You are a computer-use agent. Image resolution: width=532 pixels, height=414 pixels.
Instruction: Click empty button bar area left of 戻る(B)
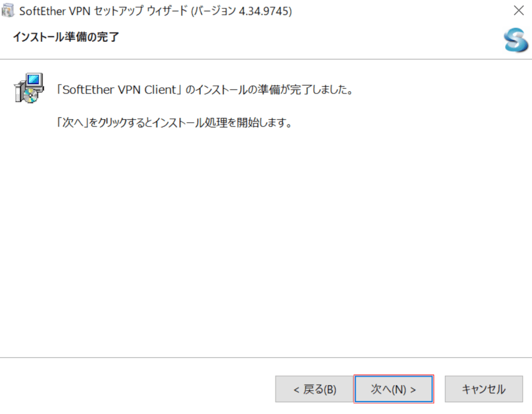(x=136, y=389)
